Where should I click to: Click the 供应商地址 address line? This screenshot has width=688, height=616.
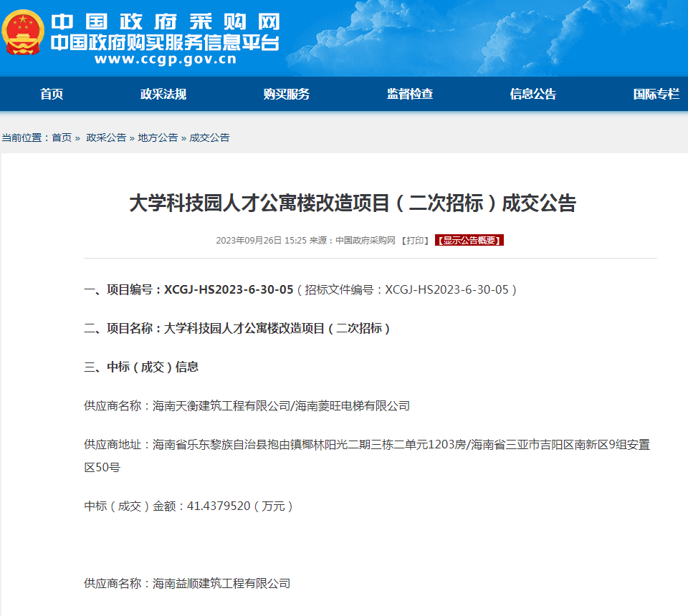(x=367, y=456)
